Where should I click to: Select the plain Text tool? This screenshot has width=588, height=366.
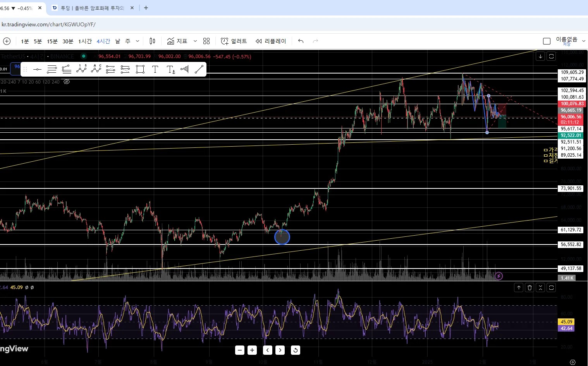(x=155, y=69)
